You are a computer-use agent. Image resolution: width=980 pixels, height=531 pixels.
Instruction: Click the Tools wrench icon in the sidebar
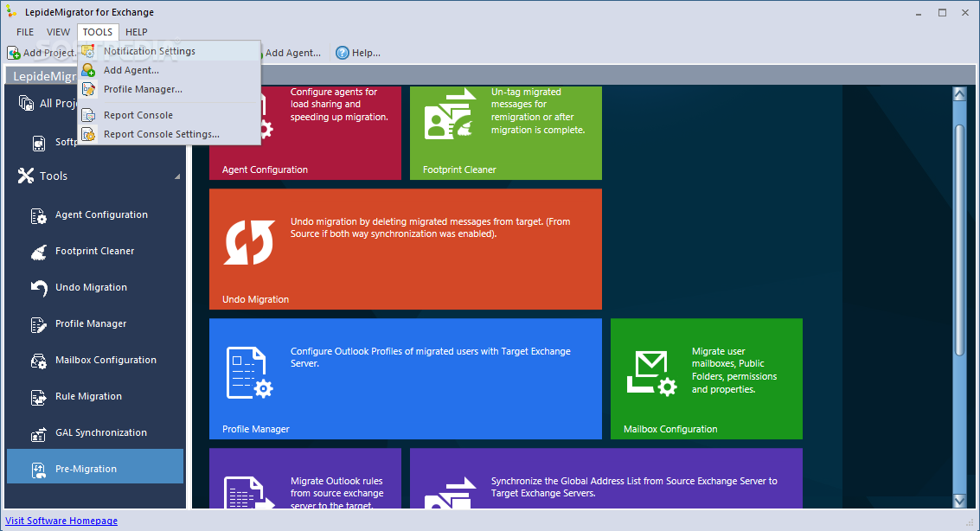[26, 176]
